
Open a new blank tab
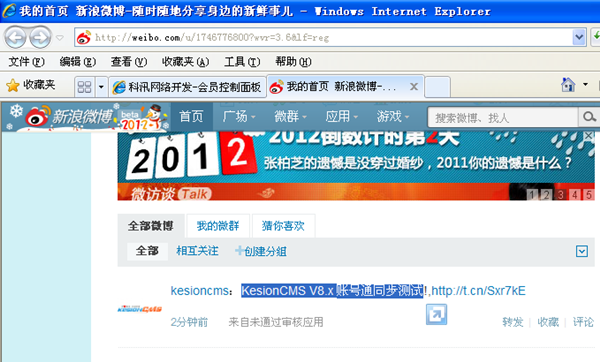click(437, 87)
